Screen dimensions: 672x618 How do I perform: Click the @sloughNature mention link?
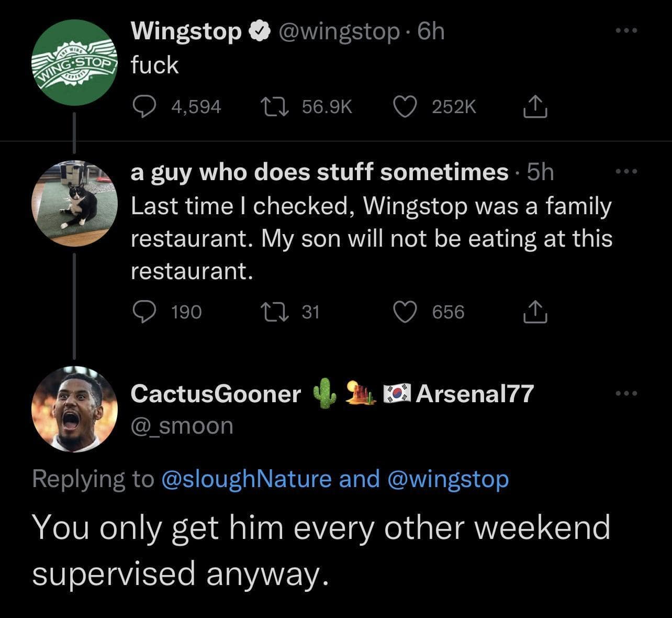(x=247, y=479)
